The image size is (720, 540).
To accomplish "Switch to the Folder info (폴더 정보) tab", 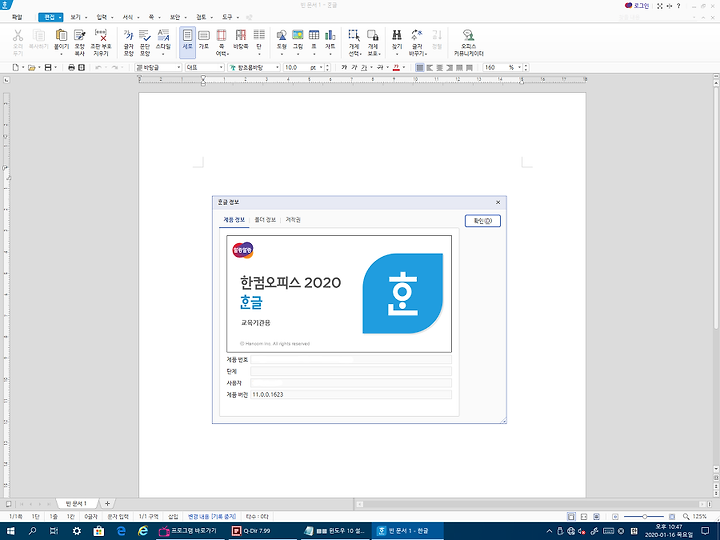I will [x=265, y=220].
